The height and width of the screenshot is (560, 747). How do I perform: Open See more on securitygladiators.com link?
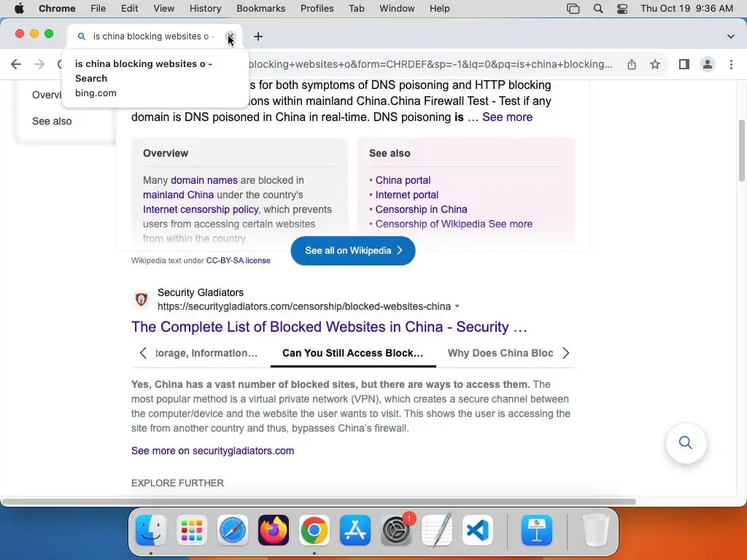212,451
